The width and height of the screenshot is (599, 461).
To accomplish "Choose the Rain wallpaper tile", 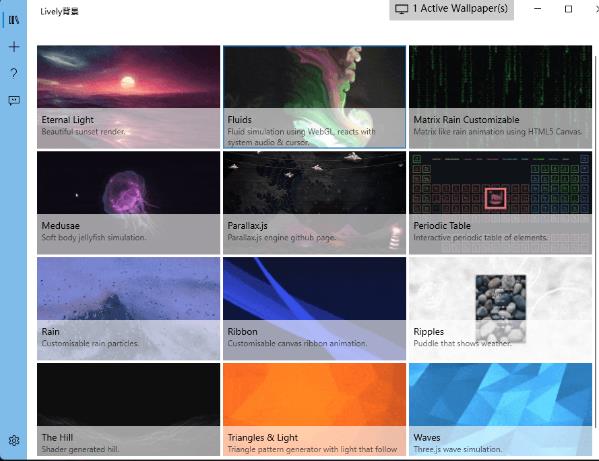I will pos(128,309).
